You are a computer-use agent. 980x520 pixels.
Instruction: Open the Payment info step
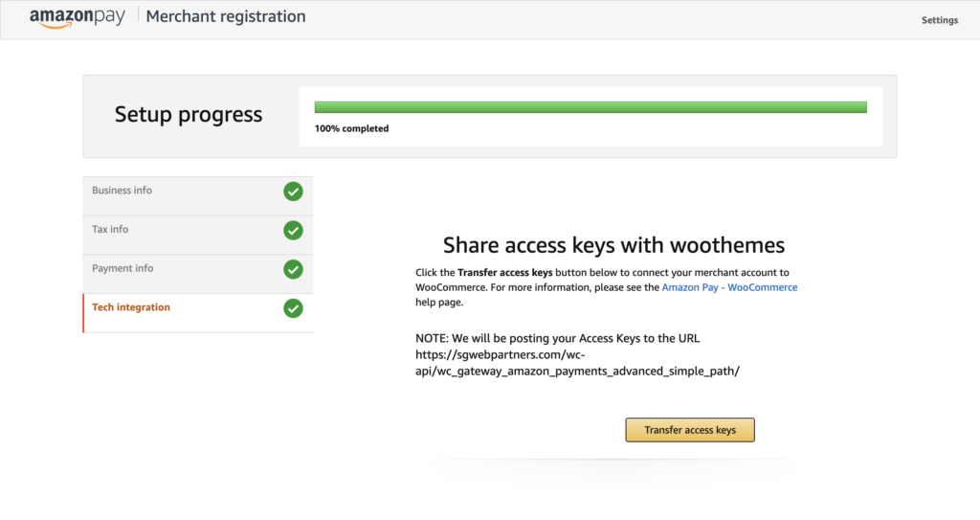[x=122, y=268]
